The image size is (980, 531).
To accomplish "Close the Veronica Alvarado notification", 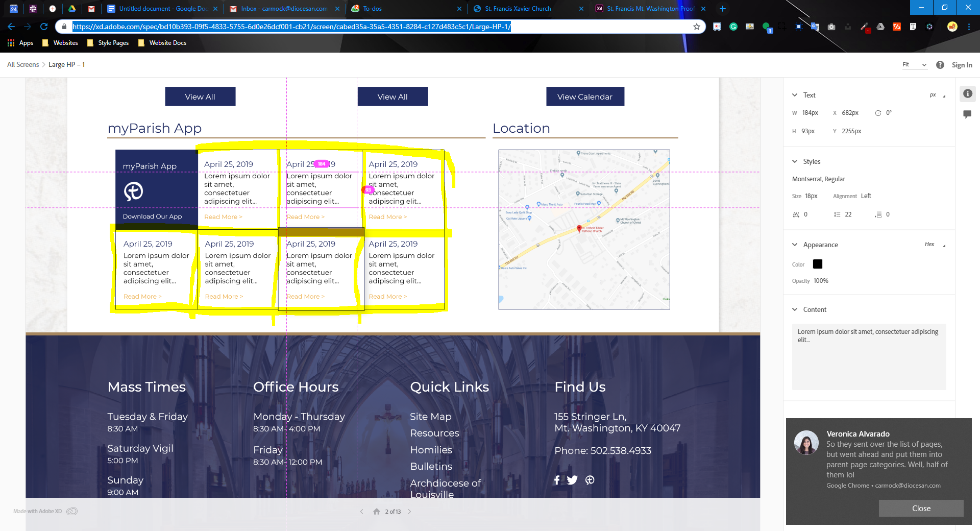I will tap(921, 509).
